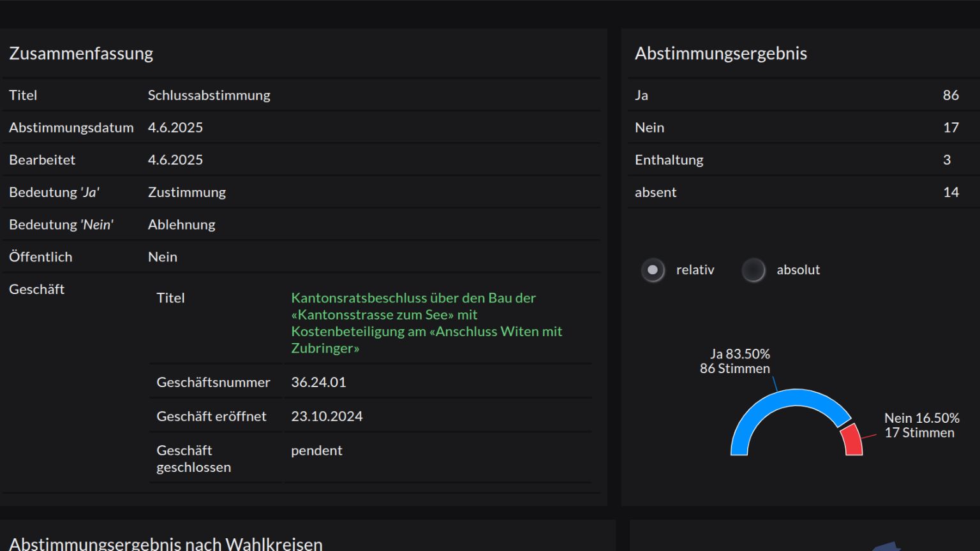Screen dimensions: 980x551
Task: Click the Abstimmungsdatum value 4.6.2025
Action: pyautogui.click(x=175, y=128)
